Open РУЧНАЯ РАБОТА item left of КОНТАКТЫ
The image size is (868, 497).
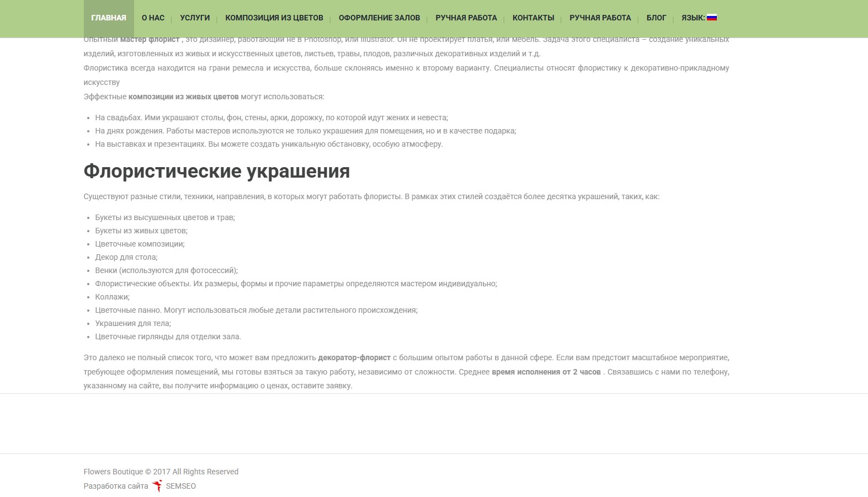coord(466,18)
